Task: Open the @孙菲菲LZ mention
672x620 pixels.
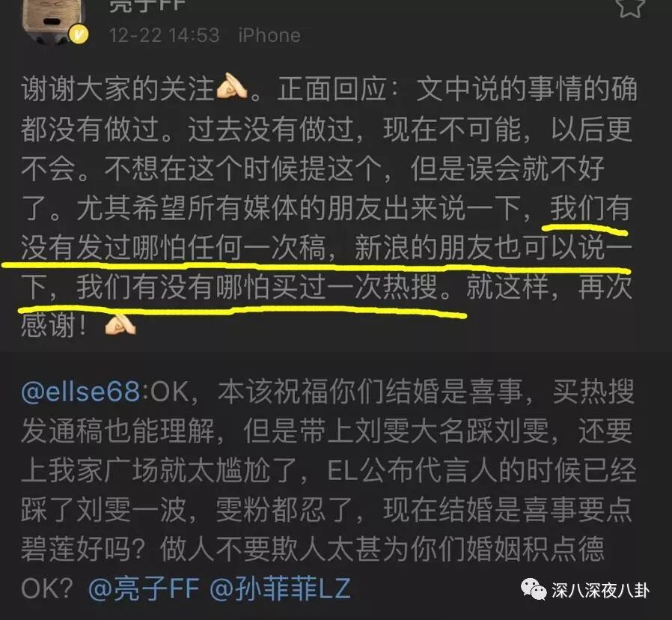Action: point(280,589)
